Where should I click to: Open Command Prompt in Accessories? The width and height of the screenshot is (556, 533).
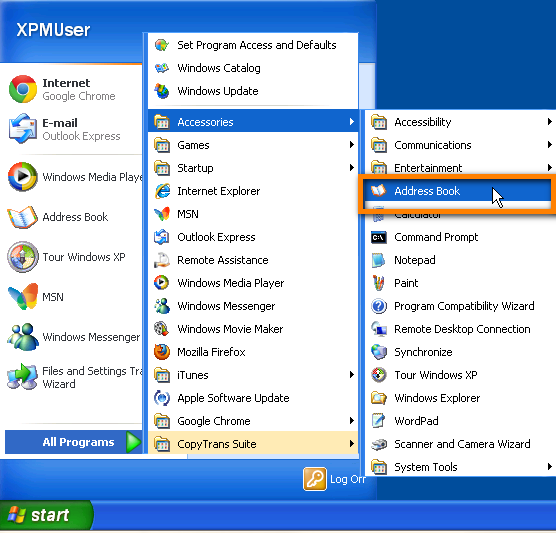(x=460, y=237)
